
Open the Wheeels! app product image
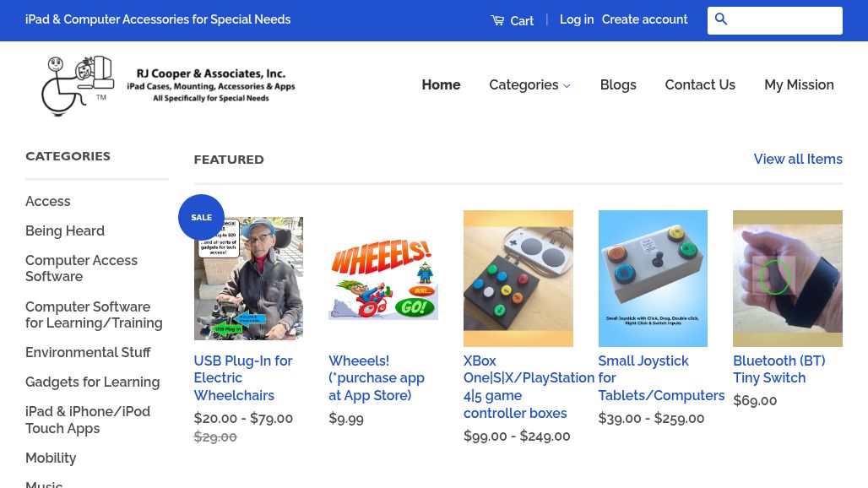[382, 279]
